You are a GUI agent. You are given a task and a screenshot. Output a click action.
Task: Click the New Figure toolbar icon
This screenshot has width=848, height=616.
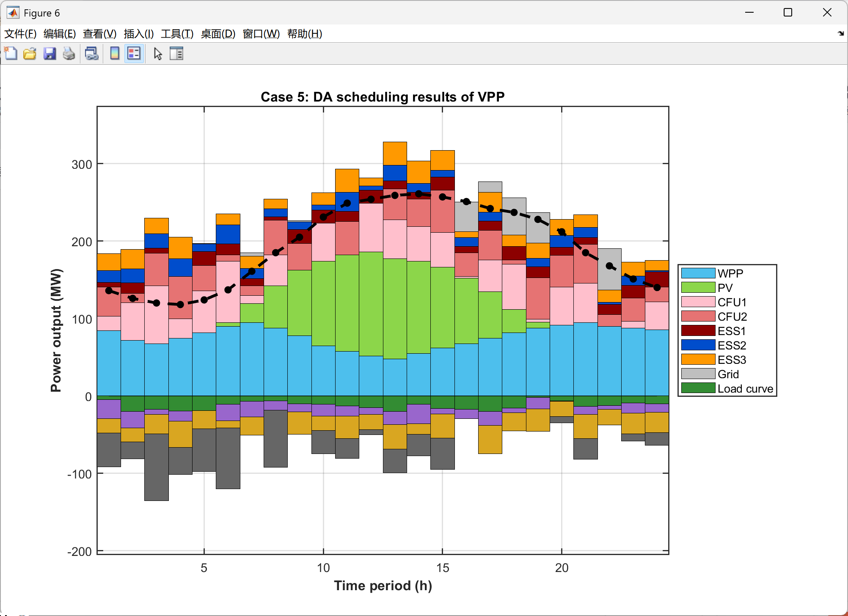[11, 54]
